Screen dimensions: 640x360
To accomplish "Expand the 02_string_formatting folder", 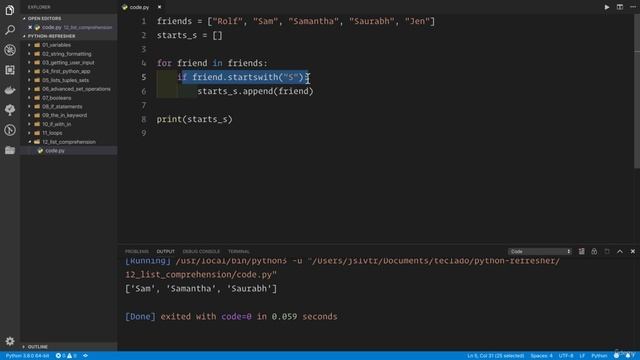I will (67, 54).
